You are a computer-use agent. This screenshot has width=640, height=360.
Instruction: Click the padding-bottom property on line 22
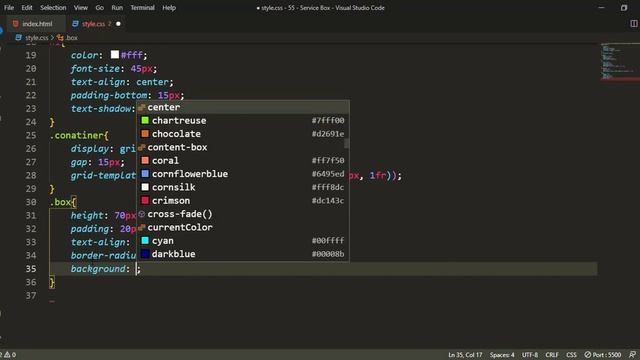[109, 95]
